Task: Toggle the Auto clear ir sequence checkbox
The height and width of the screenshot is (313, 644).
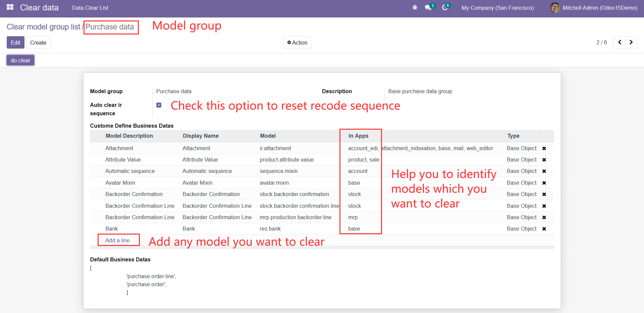Action: (x=159, y=105)
